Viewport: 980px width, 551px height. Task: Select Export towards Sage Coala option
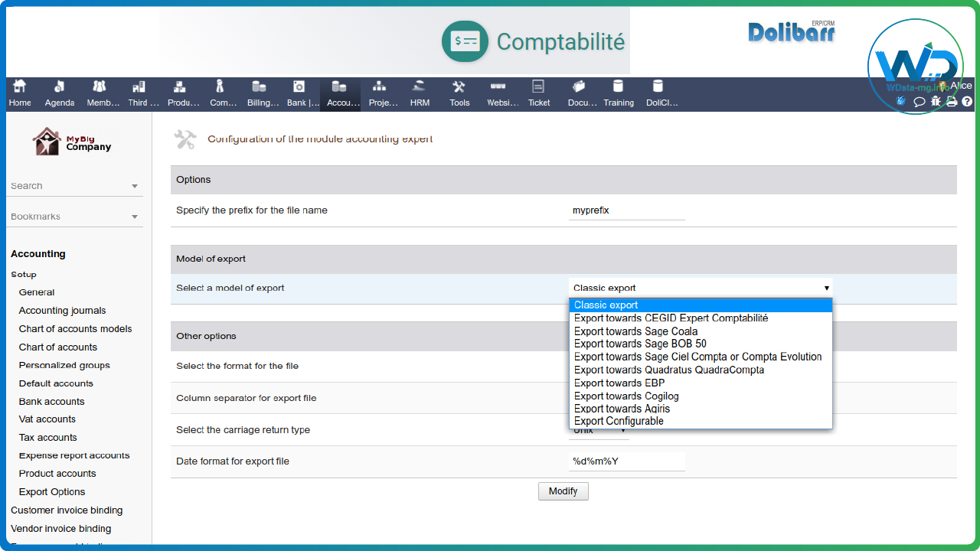tap(635, 331)
